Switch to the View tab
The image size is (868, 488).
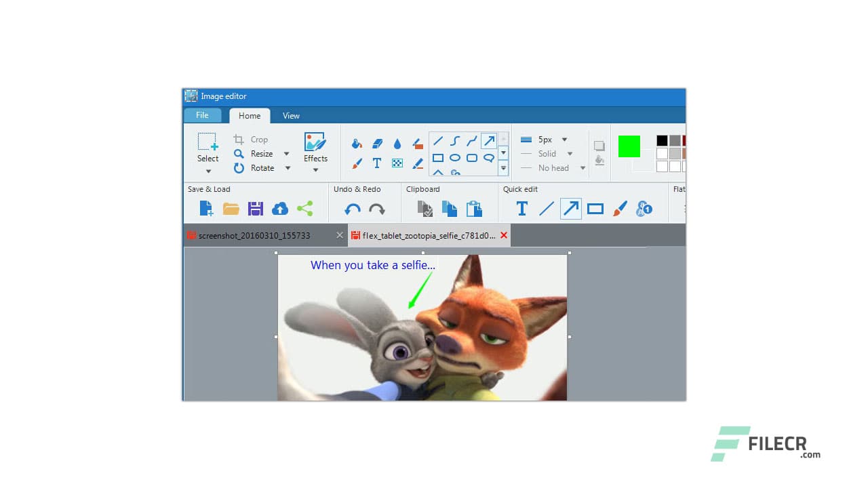[x=291, y=115]
